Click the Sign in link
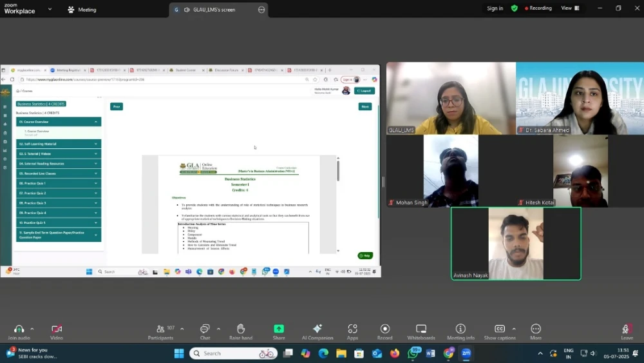Viewport: 644px width, 363px height. click(495, 8)
